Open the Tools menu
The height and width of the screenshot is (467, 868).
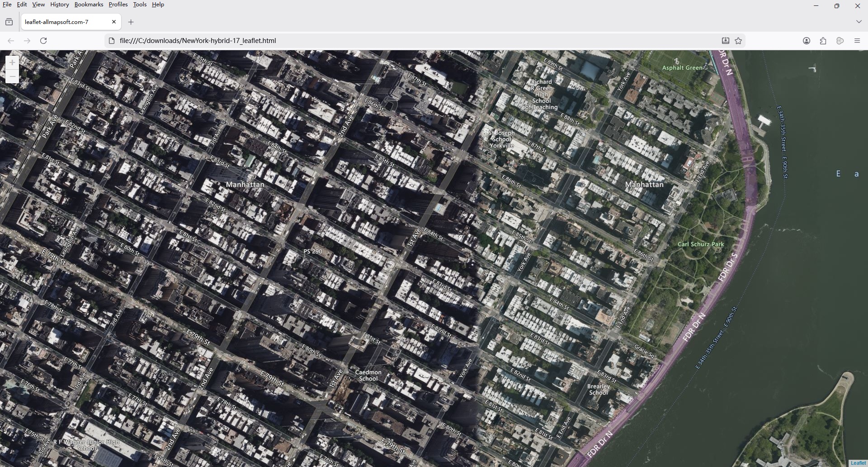[140, 5]
